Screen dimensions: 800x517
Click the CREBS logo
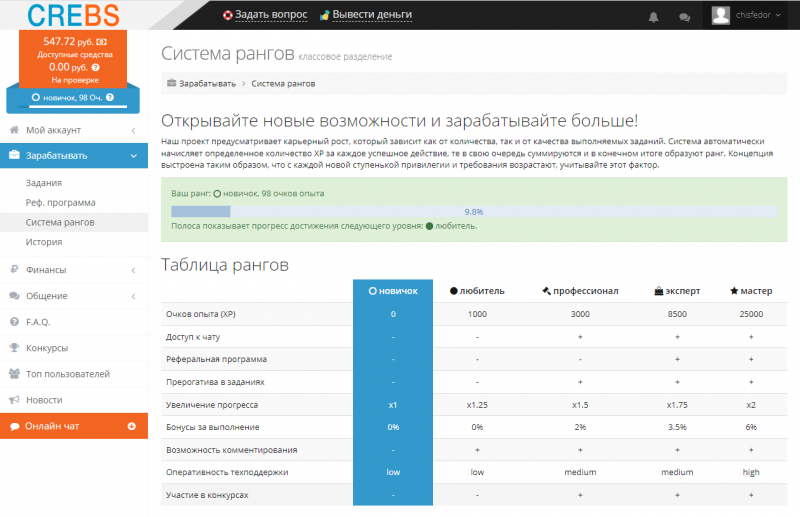click(73, 15)
